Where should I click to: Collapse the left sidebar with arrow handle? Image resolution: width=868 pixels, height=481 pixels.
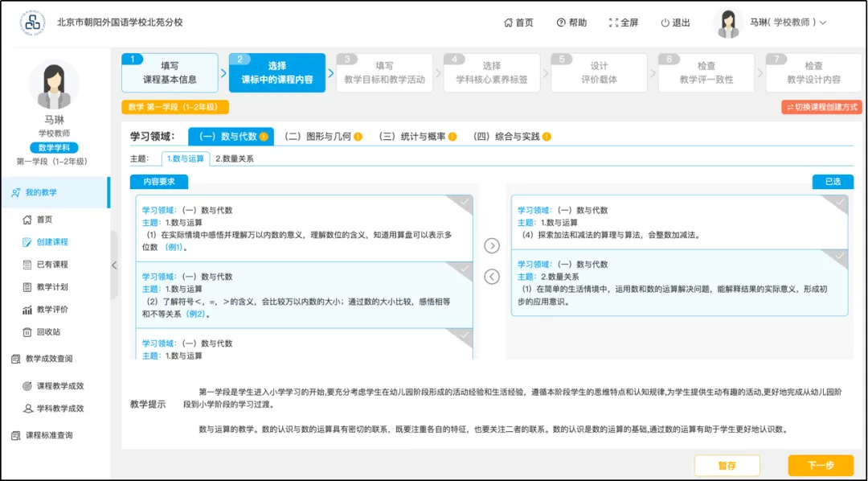pos(114,265)
